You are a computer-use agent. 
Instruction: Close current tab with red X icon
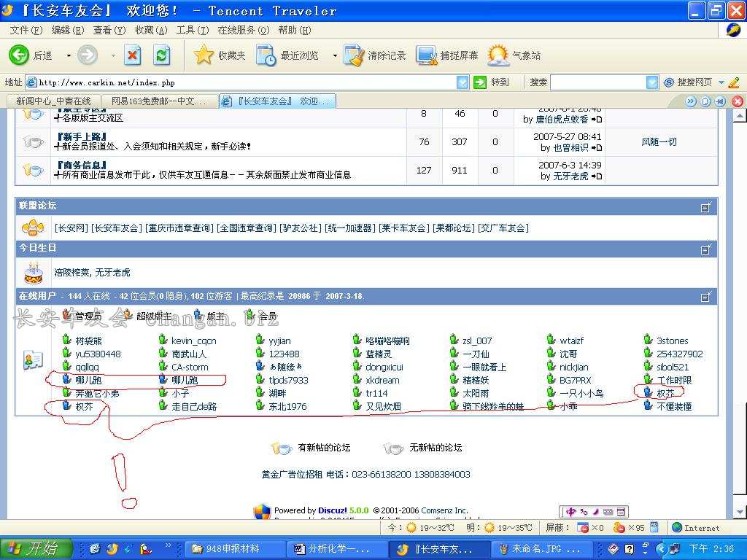tap(738, 101)
